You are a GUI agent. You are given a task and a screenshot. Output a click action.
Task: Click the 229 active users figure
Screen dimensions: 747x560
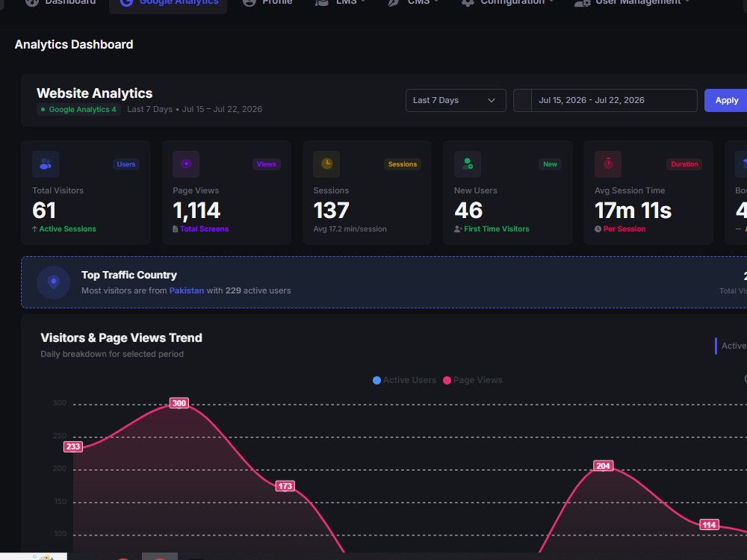(x=233, y=290)
